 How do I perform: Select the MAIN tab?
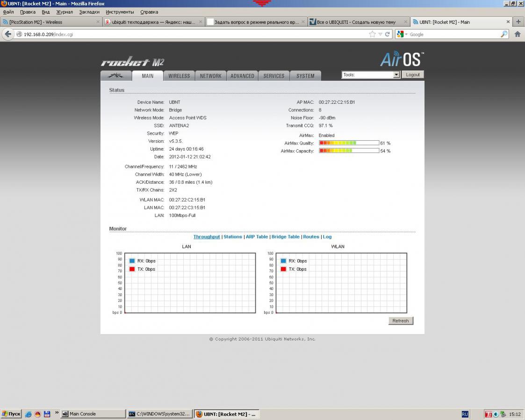pos(148,76)
